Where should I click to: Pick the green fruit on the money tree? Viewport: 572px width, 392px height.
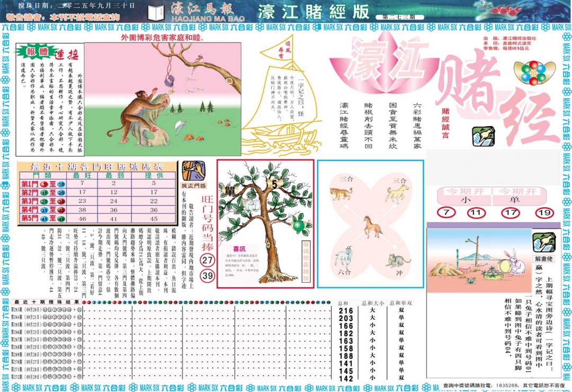point(298,226)
